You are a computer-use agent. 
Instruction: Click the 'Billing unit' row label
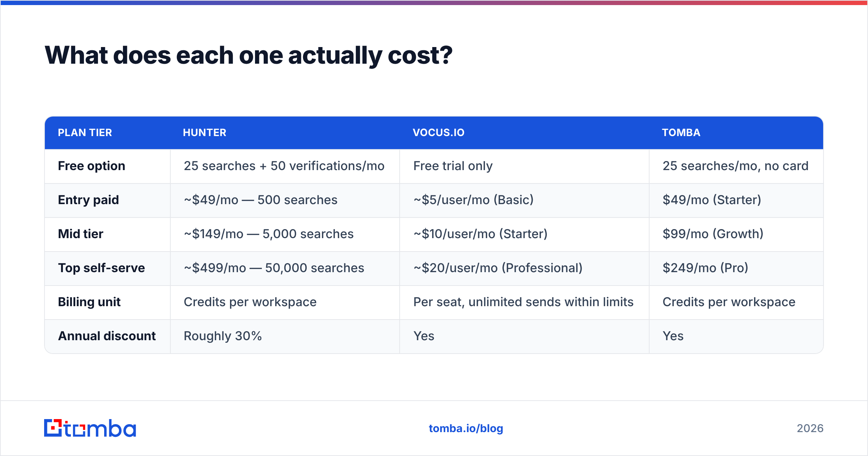click(x=89, y=302)
